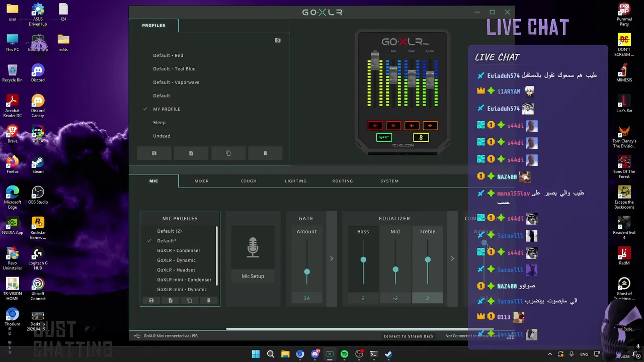Open the Steam desktop shortcut
The width and height of the screenshot is (644, 362).
click(38, 164)
